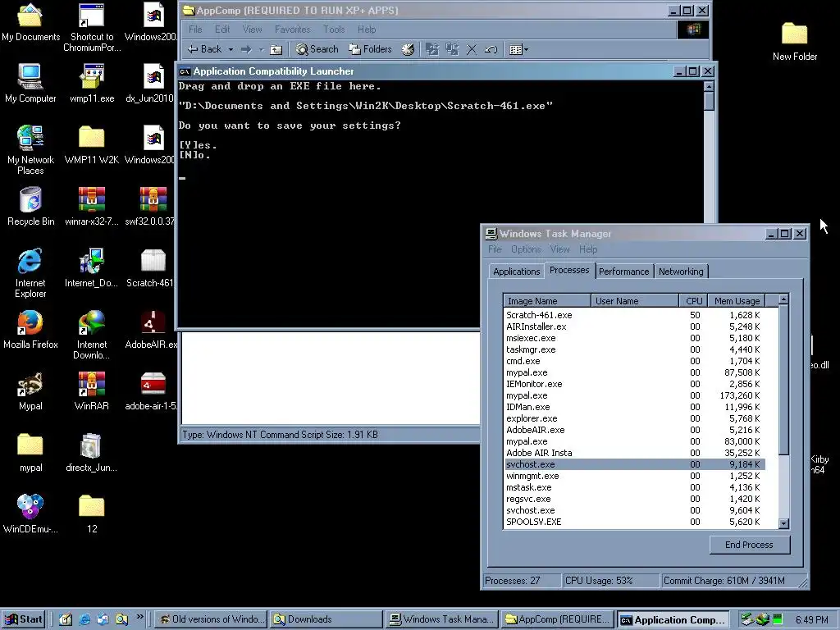Launch Internet Explorer from the desktop
The image size is (840, 630).
tap(30, 272)
